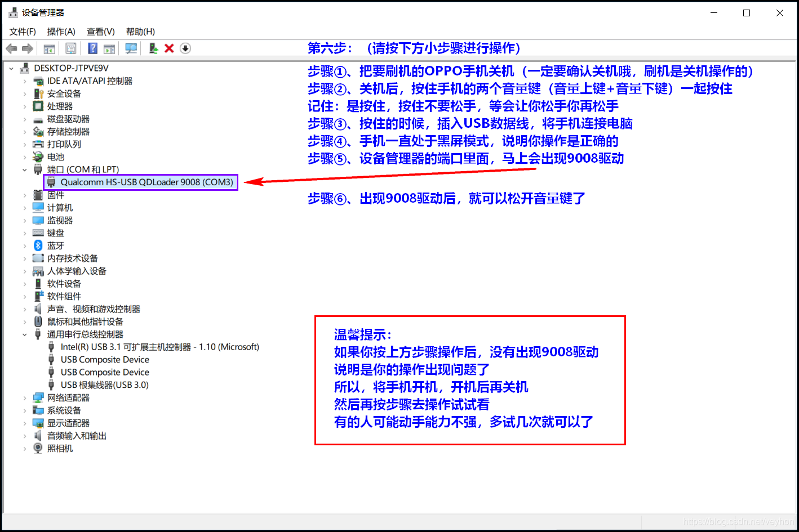The height and width of the screenshot is (532, 799).
Task: Expand the 存储控制器 node
Action: tap(25, 132)
